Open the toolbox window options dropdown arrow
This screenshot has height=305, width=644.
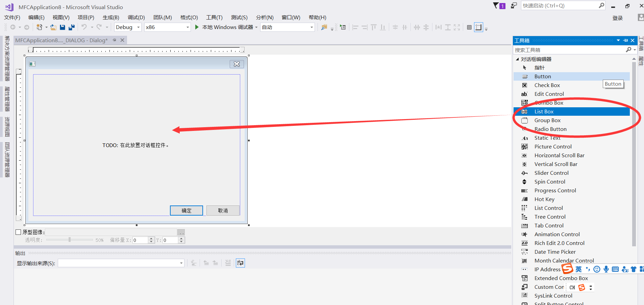point(618,40)
